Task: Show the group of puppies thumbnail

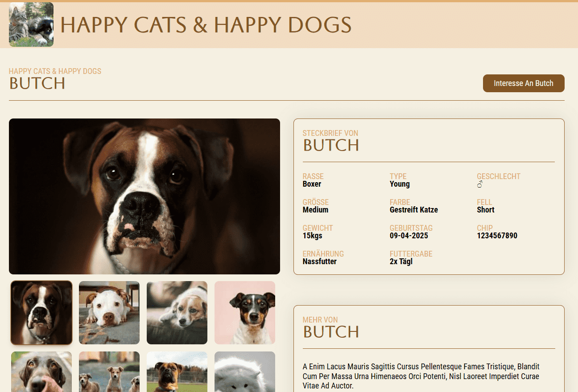Action: click(109, 372)
